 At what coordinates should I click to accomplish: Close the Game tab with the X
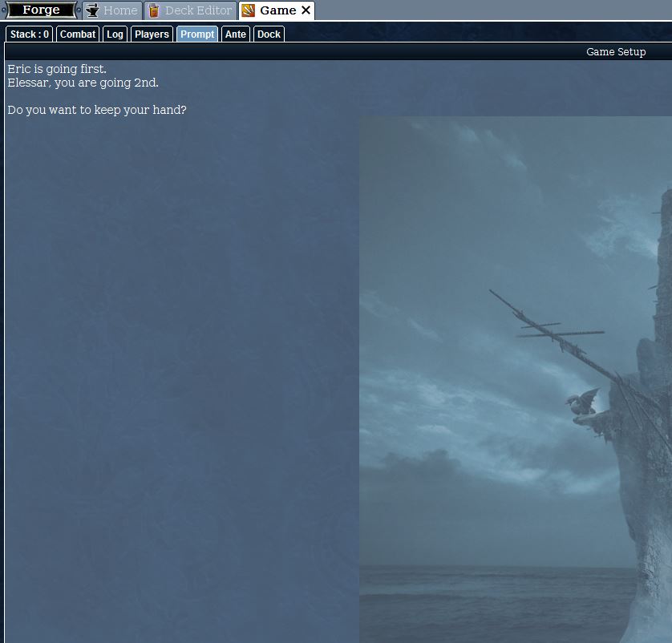click(306, 10)
